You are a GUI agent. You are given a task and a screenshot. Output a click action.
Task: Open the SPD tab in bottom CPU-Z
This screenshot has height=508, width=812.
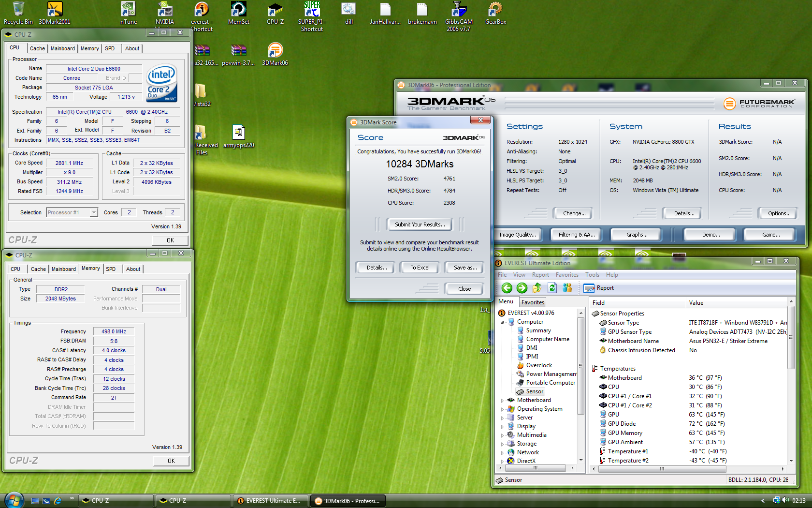(111, 269)
